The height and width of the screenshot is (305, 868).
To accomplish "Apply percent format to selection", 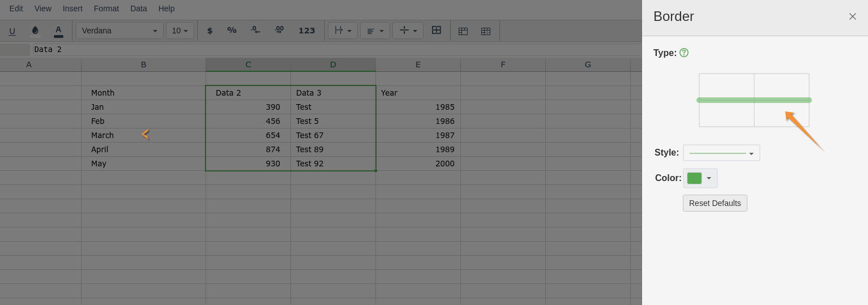I will tap(232, 31).
